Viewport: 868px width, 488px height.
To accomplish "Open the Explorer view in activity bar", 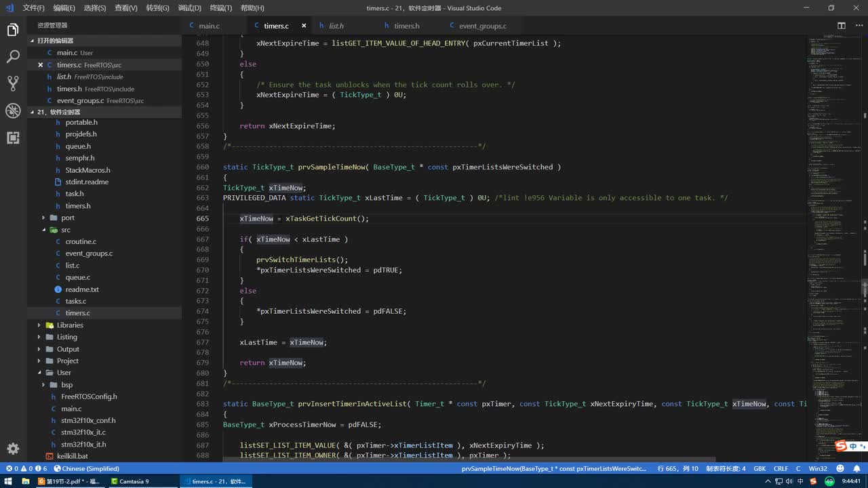I will pos(13,30).
